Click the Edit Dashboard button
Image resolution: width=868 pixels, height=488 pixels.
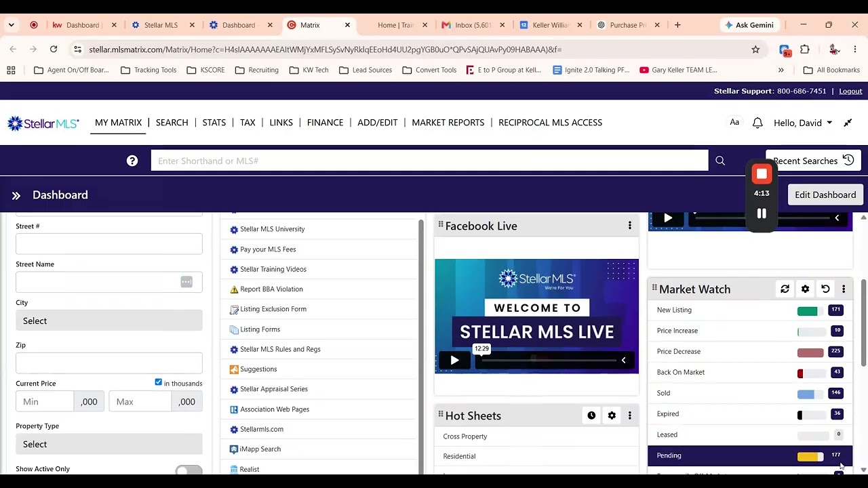coord(825,195)
